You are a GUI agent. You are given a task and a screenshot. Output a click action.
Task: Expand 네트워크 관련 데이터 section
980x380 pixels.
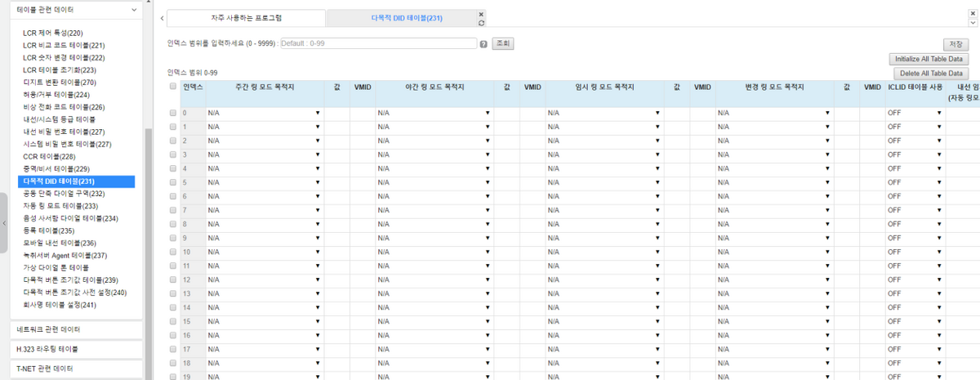[76, 329]
